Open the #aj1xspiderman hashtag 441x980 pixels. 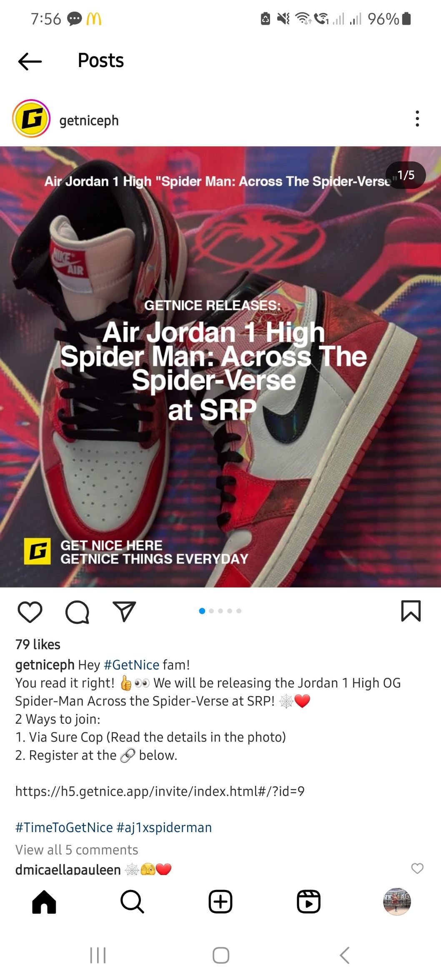[x=164, y=827]
